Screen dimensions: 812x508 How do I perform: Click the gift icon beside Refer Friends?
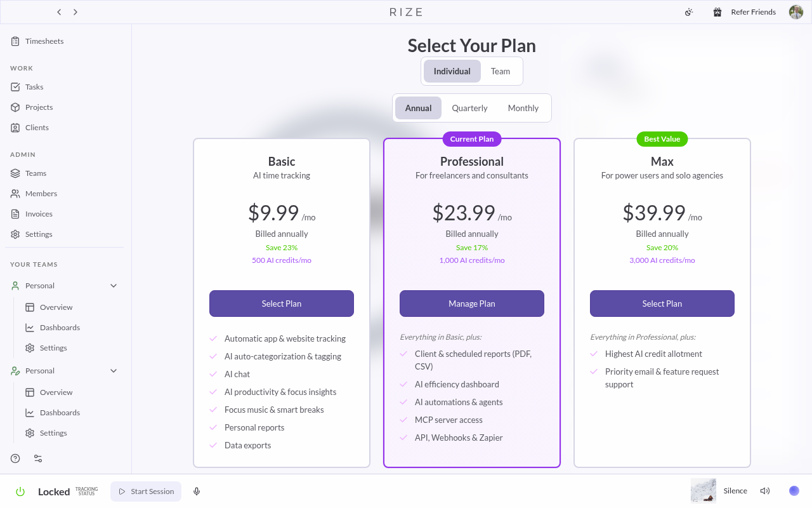[x=717, y=12]
